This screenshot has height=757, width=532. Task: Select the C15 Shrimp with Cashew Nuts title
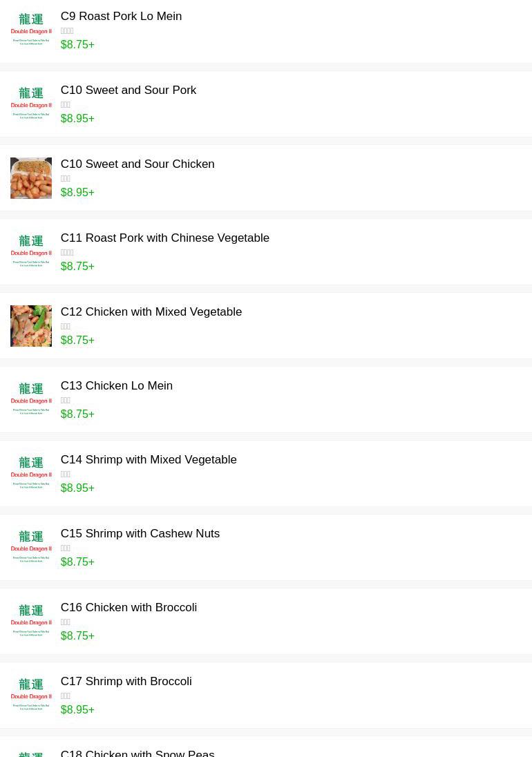click(x=140, y=533)
